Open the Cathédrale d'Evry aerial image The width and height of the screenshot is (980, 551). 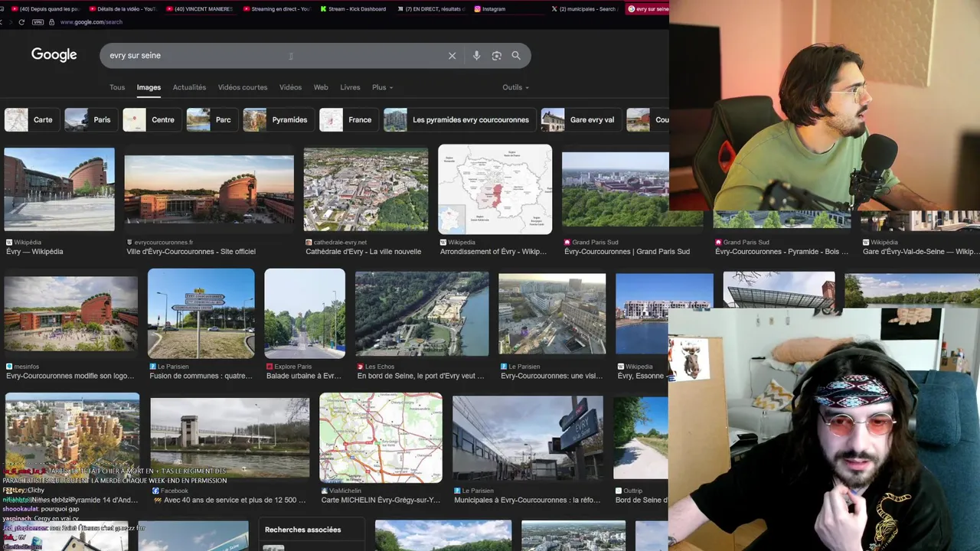coord(366,189)
